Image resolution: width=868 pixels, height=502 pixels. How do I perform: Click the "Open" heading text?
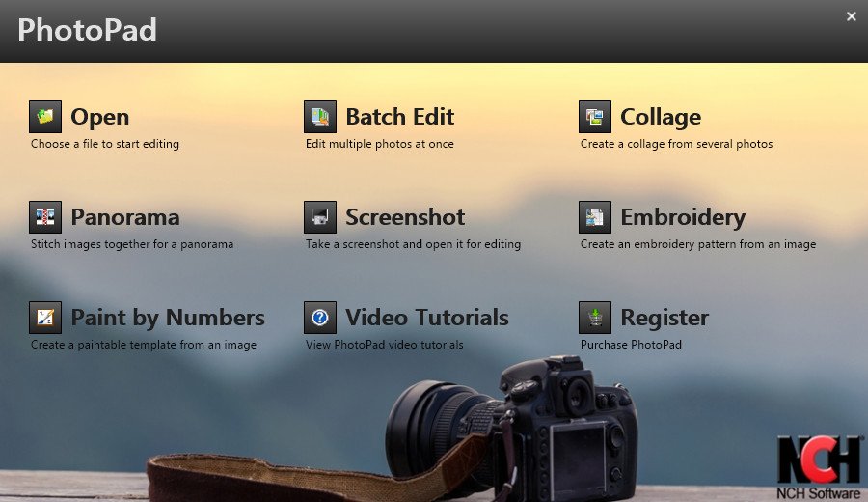point(99,118)
